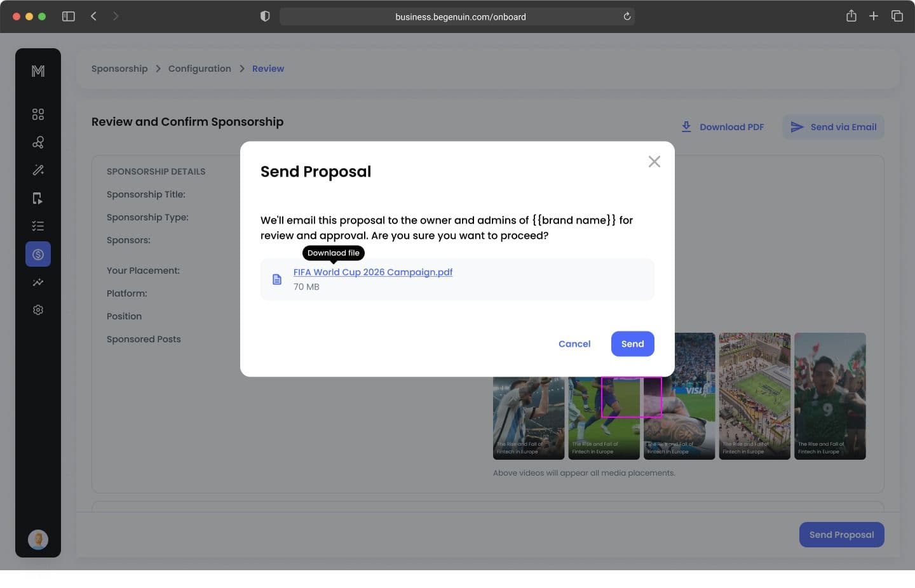
Task: Click the 70 MB file size text
Action: coord(306,287)
